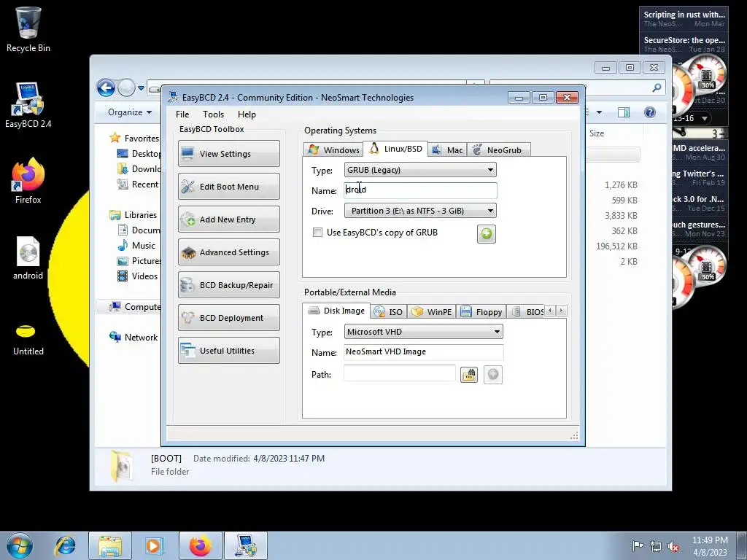The width and height of the screenshot is (747, 560).
Task: Open the Organize menu in Explorer
Action: [x=130, y=112]
